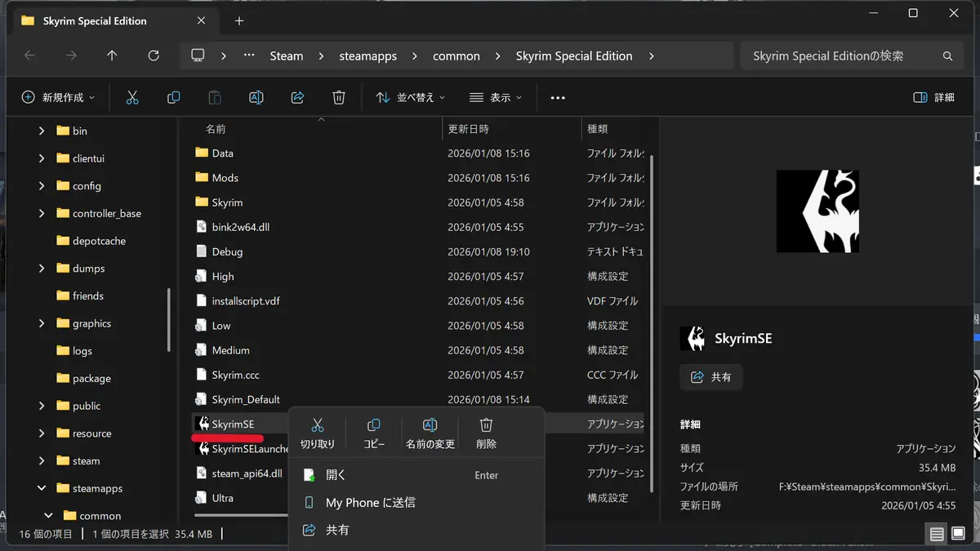980x551 pixels.
Task: Open the 並べ替え sort dropdown
Action: (x=410, y=97)
